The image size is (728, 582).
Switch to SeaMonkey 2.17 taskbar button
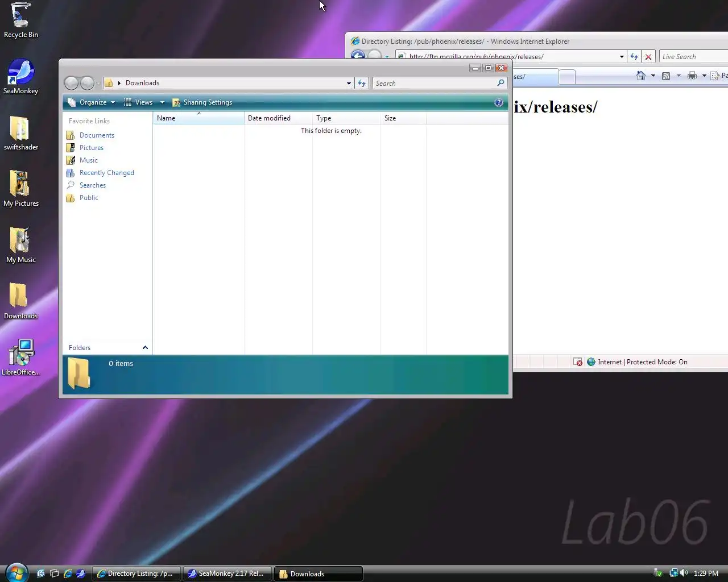coord(227,573)
